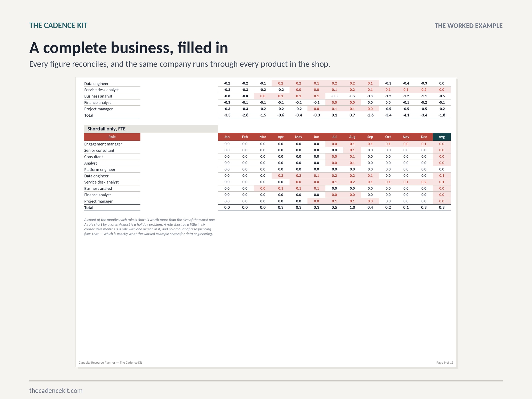The width and height of the screenshot is (532, 399).
Task: Click the Jan column header
Action: (x=227, y=137)
